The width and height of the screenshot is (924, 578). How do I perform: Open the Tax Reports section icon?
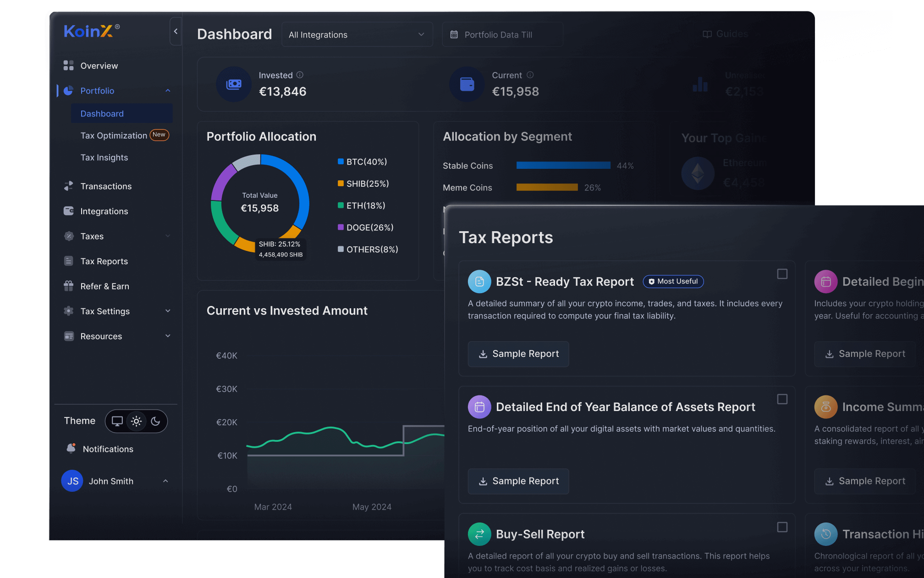click(x=68, y=261)
